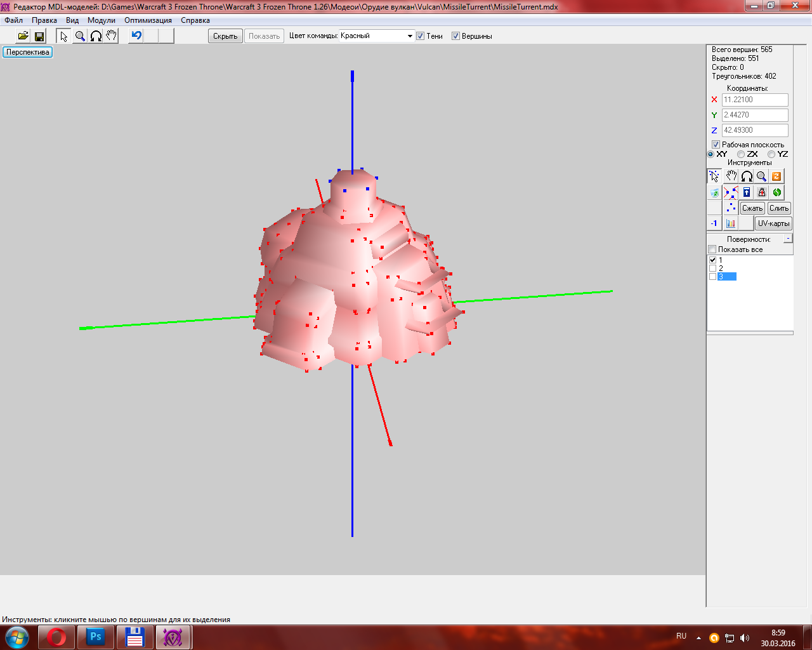Select the ZX working plane radio button
This screenshot has height=650, width=812.
coord(741,154)
